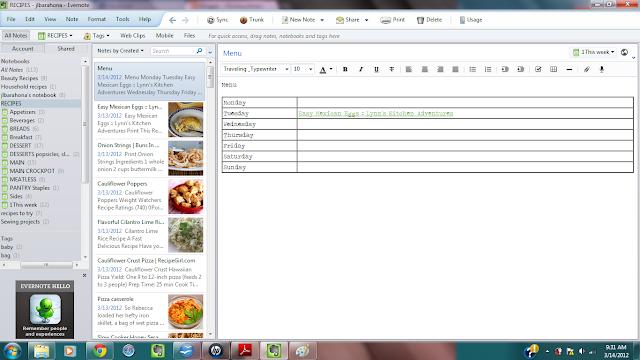
Task: Switch to the Shared tab
Action: click(66, 49)
